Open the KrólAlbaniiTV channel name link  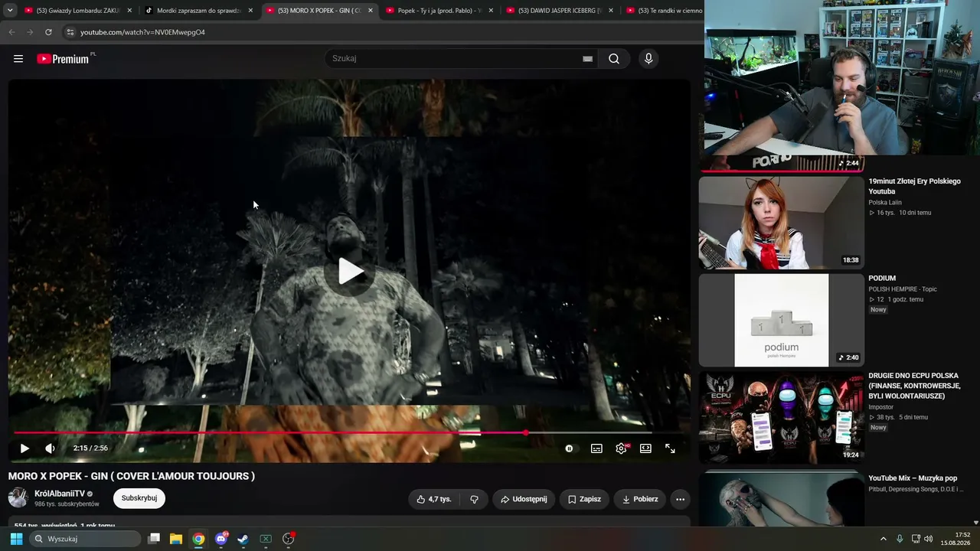[x=60, y=494]
